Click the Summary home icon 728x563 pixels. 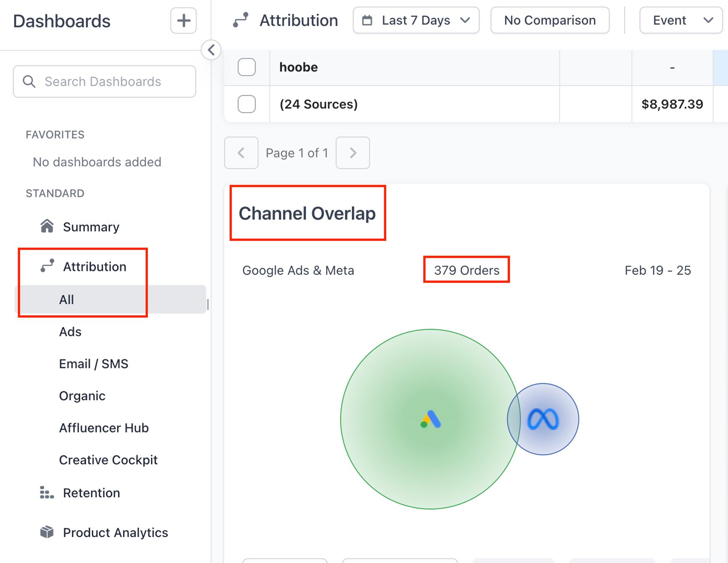click(47, 226)
